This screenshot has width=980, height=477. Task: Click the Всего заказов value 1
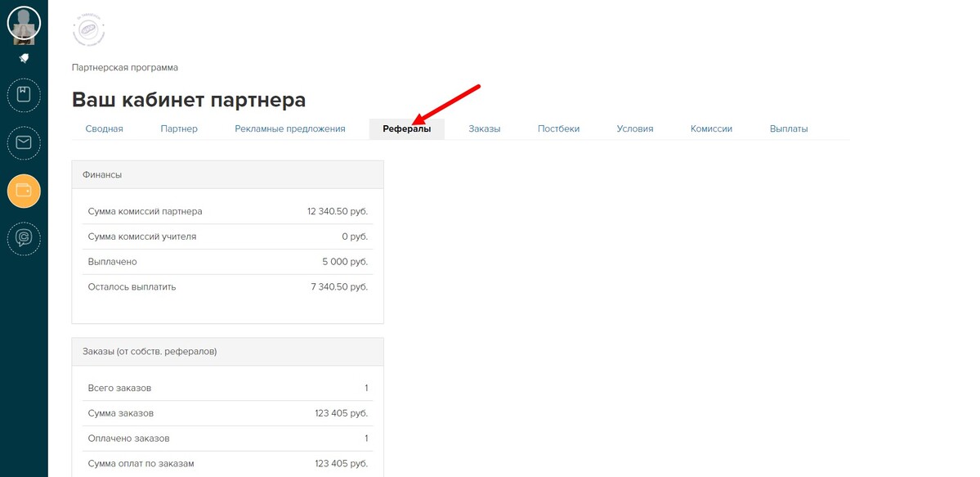coord(366,388)
